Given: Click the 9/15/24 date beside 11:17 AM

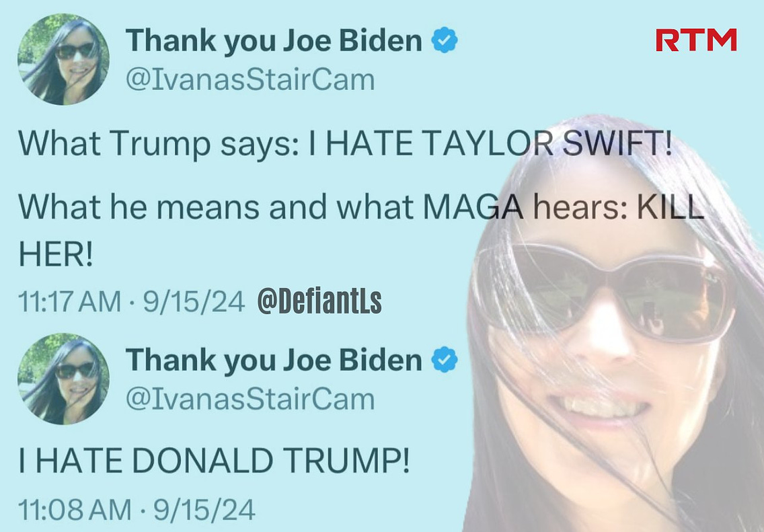Looking at the screenshot, I should coord(194,301).
